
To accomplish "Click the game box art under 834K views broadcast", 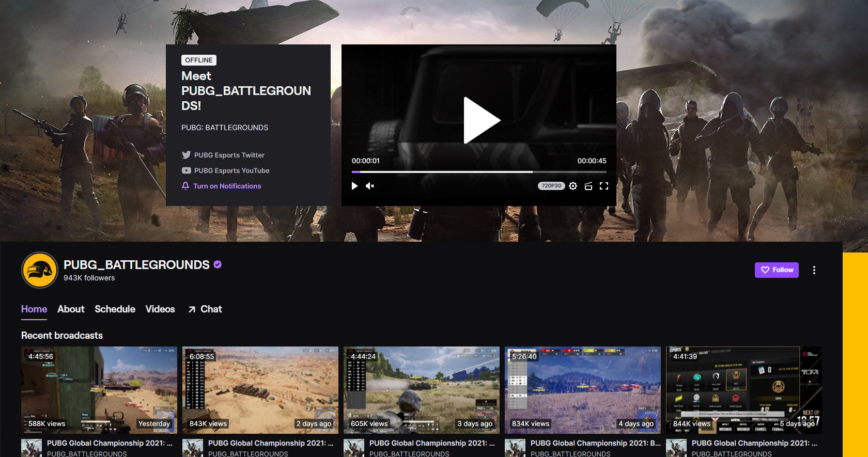I will [x=515, y=448].
